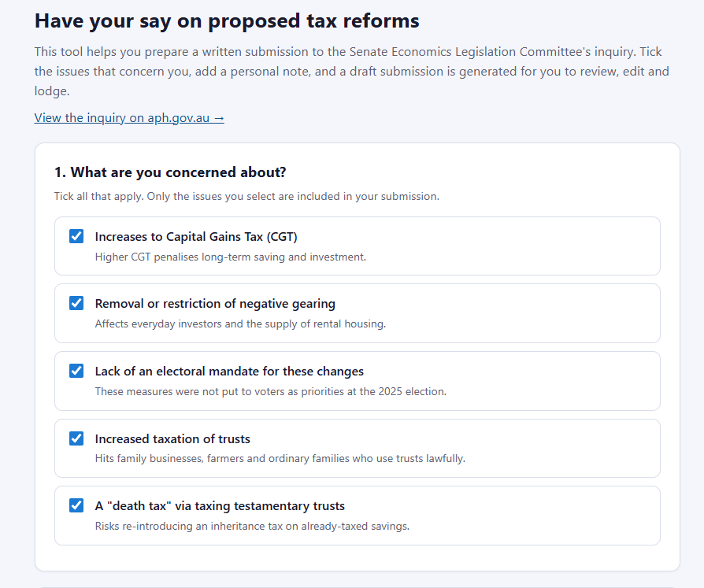Screen dimensions: 704x588
Task: Click 'Hits family businesses, farmers' description
Action: [280, 459]
